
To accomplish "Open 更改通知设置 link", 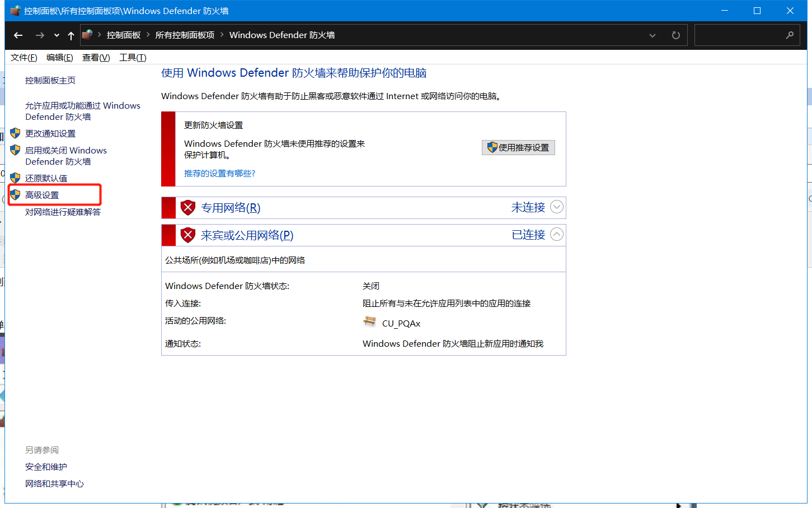I will click(50, 134).
